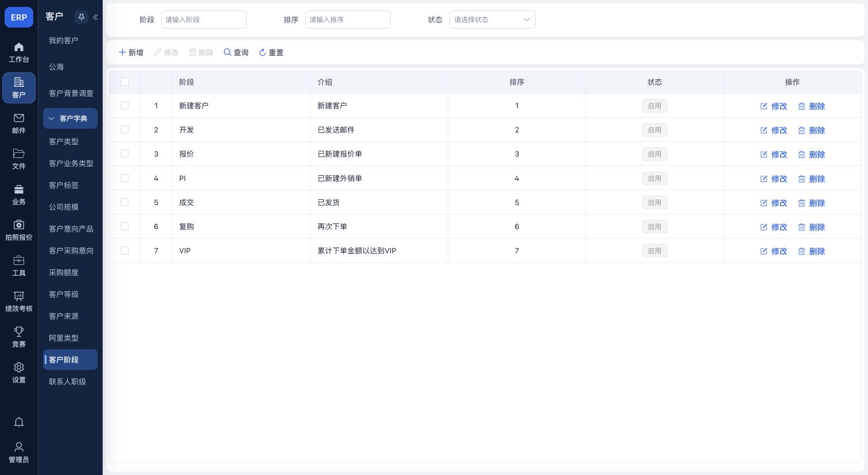Collapse sidebar with double-chevron icon
Image resolution: width=868 pixels, height=475 pixels.
[95, 17]
